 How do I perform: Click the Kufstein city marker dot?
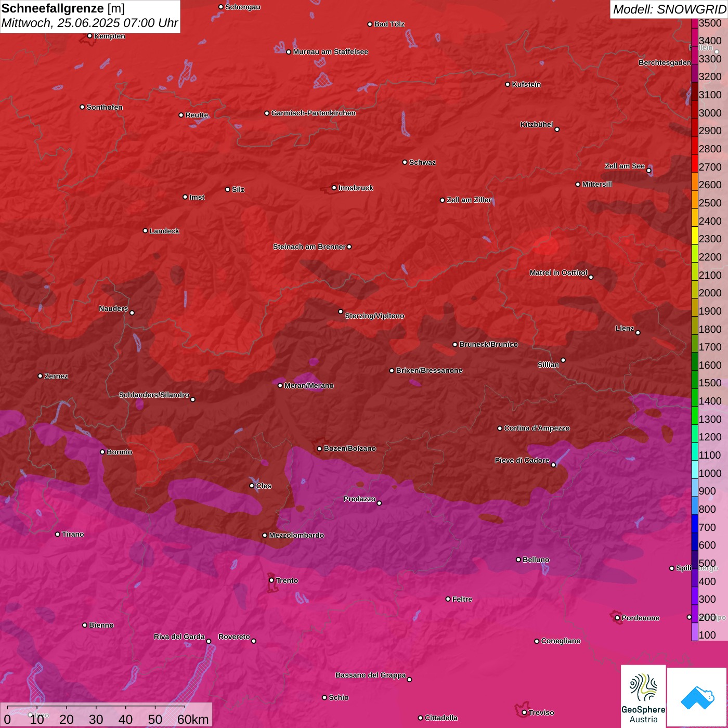(508, 84)
